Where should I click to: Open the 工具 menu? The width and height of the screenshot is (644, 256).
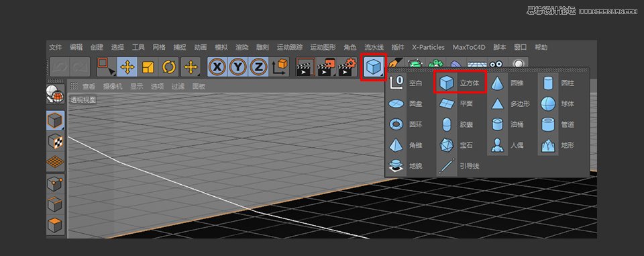click(x=138, y=47)
